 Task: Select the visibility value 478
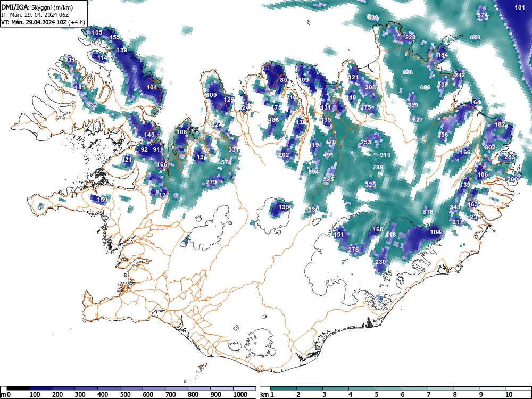(330, 142)
